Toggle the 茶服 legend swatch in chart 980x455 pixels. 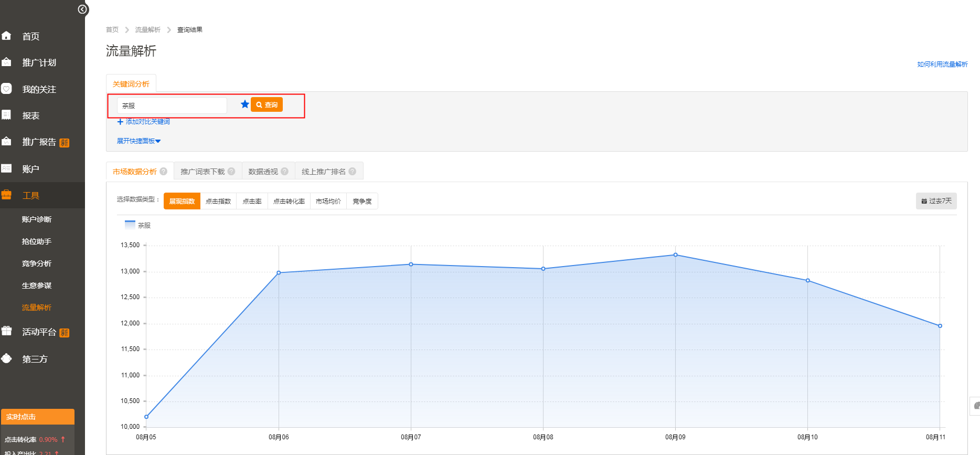point(130,225)
